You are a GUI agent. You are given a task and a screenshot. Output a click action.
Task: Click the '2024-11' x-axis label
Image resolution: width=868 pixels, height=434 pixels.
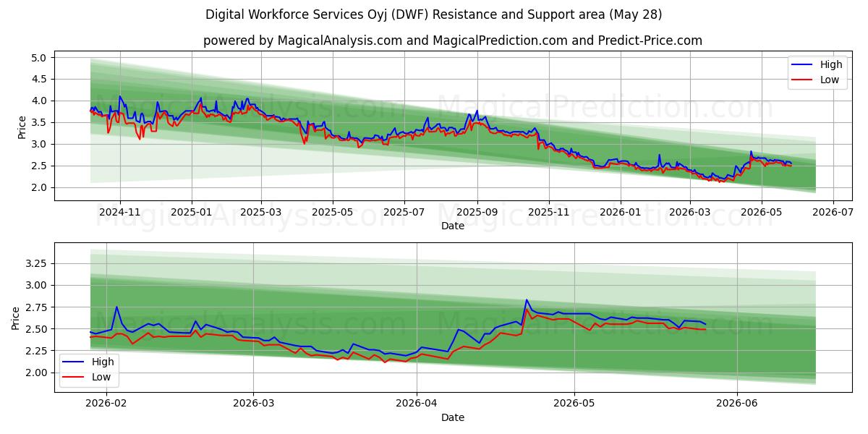pos(119,213)
